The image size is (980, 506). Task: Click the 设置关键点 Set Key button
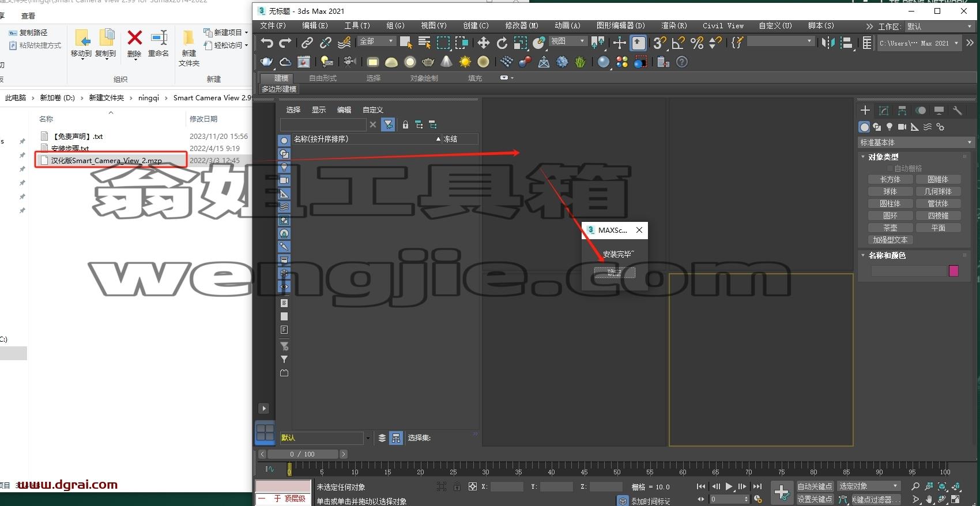click(x=815, y=499)
